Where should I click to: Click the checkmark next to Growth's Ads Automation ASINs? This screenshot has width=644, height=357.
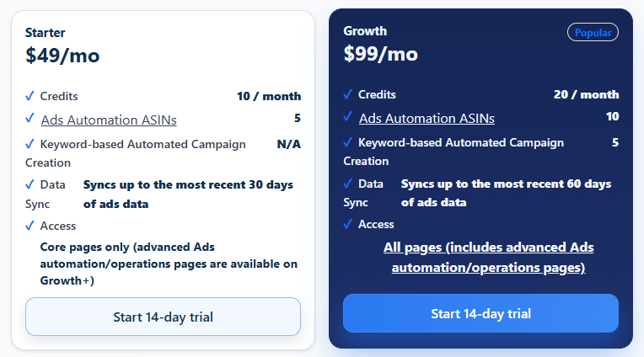click(x=348, y=117)
